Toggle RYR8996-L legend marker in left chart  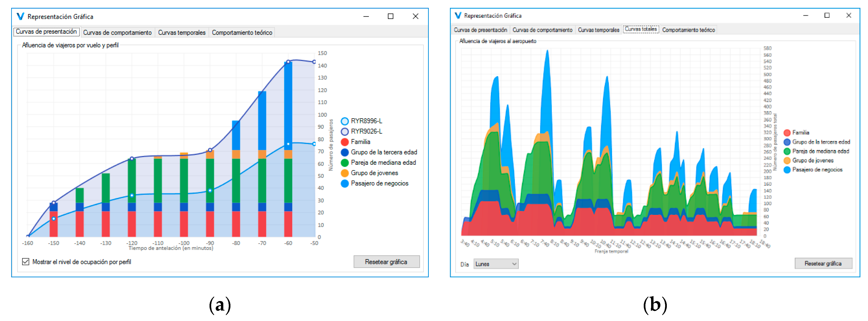[x=344, y=121]
